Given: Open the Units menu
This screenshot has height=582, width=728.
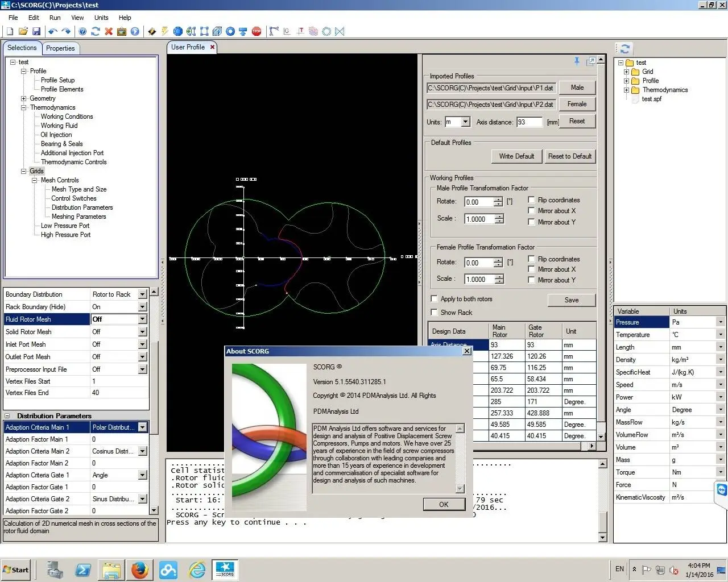Looking at the screenshot, I should [x=101, y=18].
